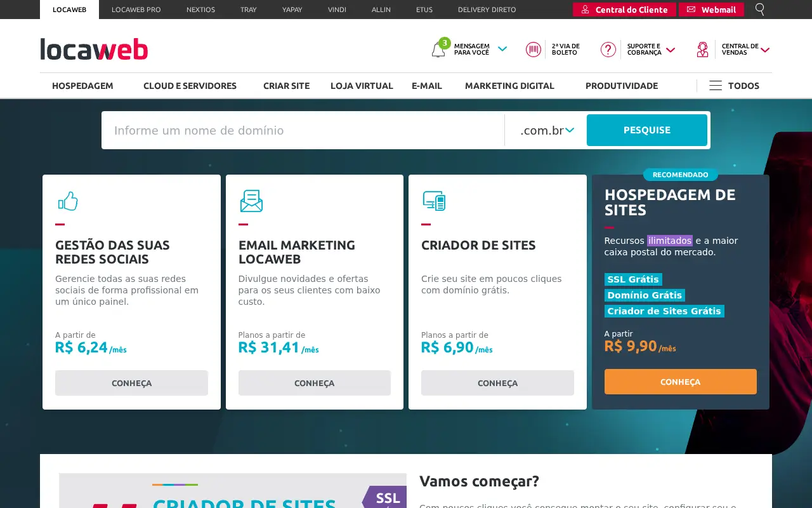Open the search magnifier icon
The height and width of the screenshot is (508, 812).
click(x=760, y=10)
